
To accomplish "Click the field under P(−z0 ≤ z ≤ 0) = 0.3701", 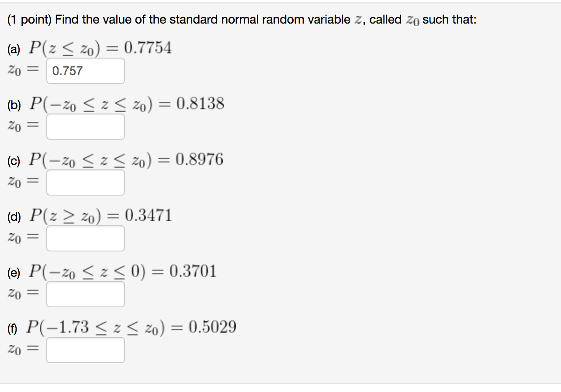I will coord(85,294).
